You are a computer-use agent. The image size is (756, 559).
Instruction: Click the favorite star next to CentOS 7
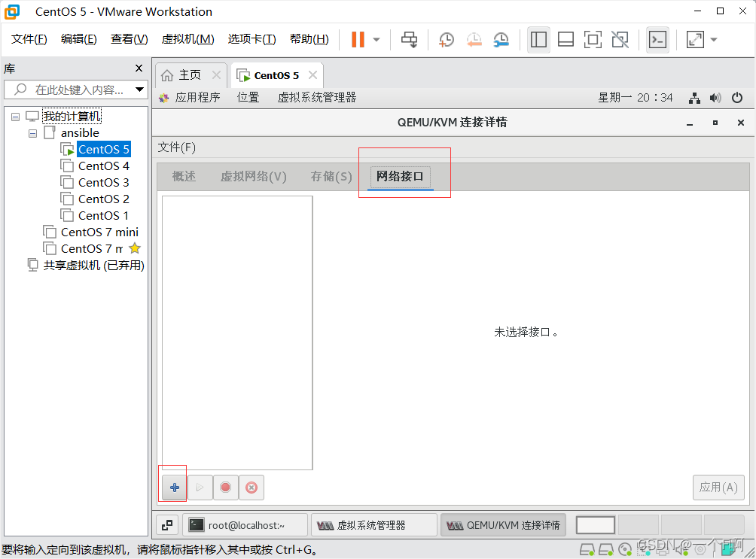pyautogui.click(x=135, y=248)
